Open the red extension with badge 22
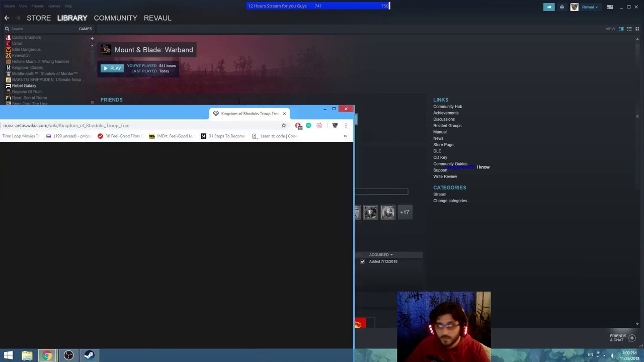Viewport: 644px width, 362px height. click(298, 126)
